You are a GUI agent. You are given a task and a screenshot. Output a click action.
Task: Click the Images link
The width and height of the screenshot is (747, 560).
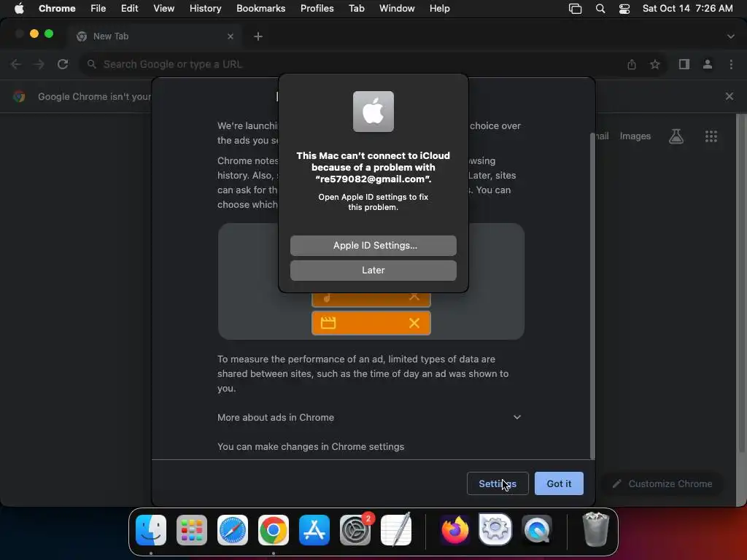[635, 136]
